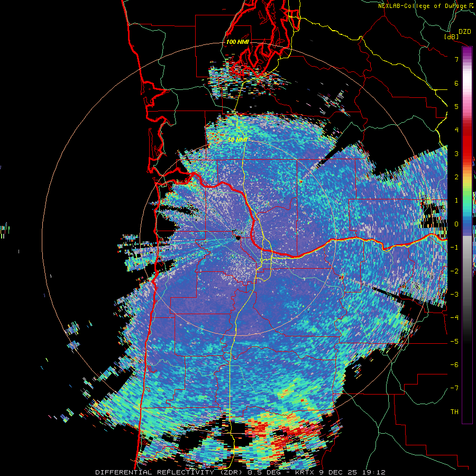
Task: Click the DZD product label
Action: [464, 32]
